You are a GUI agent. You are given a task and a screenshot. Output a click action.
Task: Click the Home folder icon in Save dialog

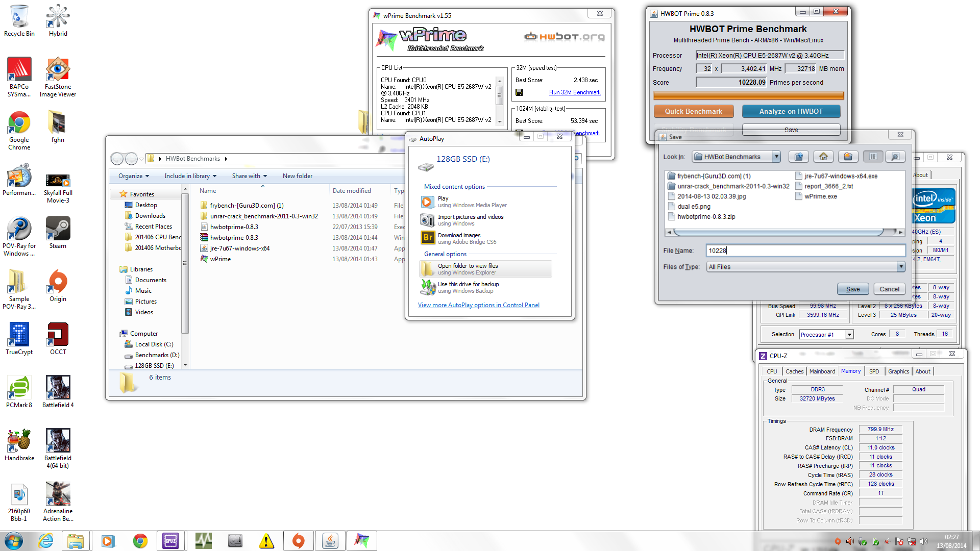click(x=823, y=157)
